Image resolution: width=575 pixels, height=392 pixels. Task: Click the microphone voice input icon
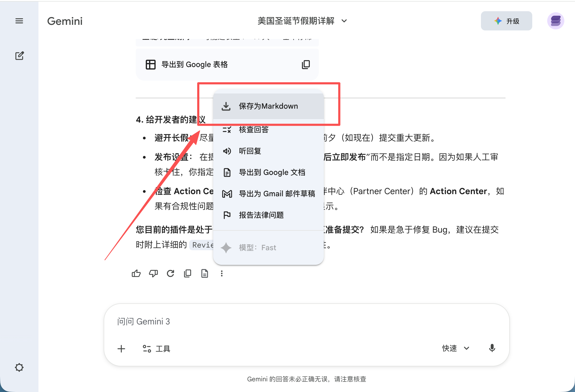click(x=492, y=348)
